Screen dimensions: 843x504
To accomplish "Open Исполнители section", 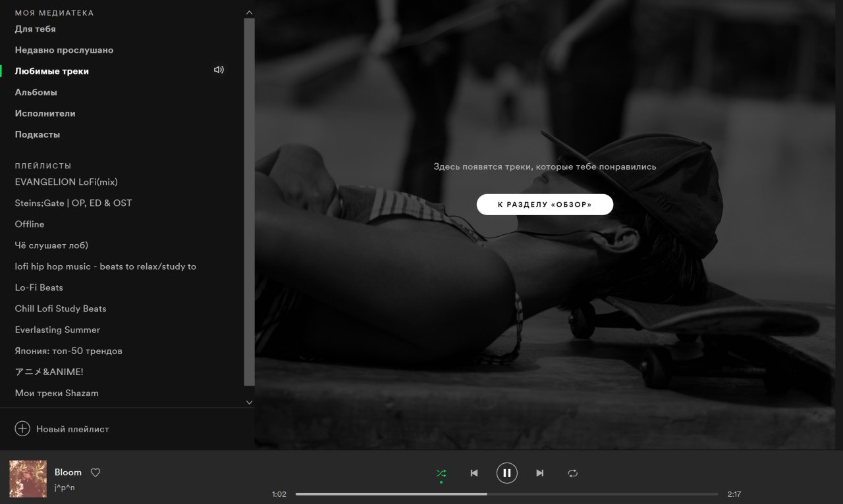I will coord(45,113).
